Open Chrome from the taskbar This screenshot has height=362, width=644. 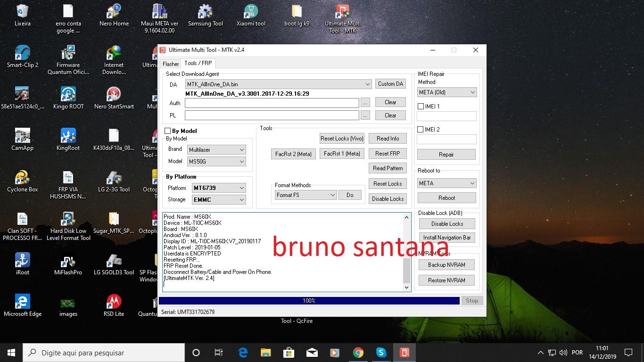(358, 353)
